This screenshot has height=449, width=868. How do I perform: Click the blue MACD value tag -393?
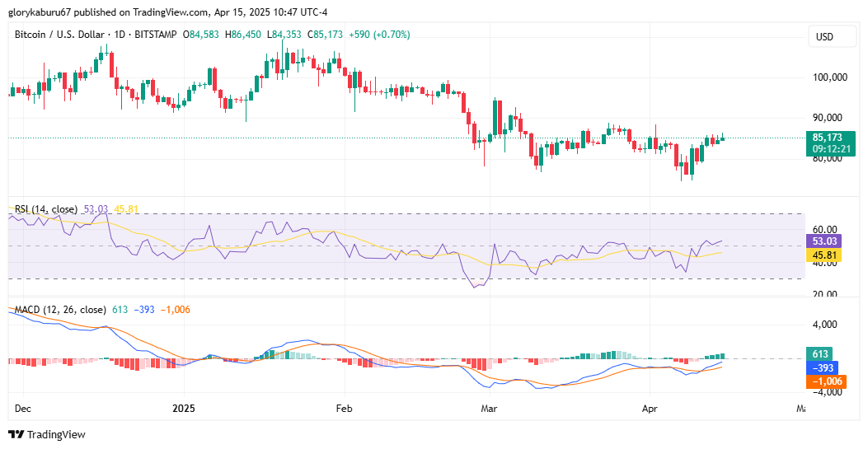click(x=822, y=367)
